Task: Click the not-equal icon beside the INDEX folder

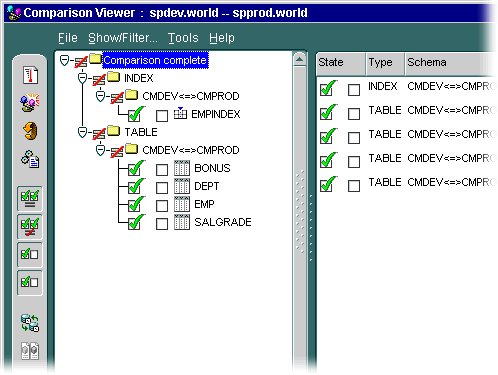Action: (x=99, y=80)
